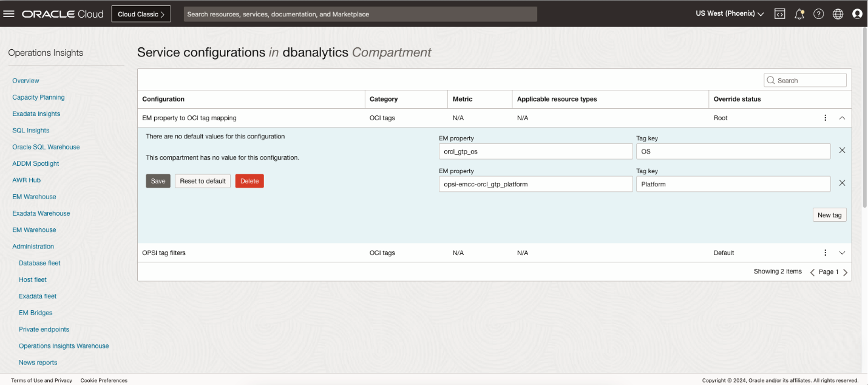Remove the Platform tag mapping row

point(842,183)
